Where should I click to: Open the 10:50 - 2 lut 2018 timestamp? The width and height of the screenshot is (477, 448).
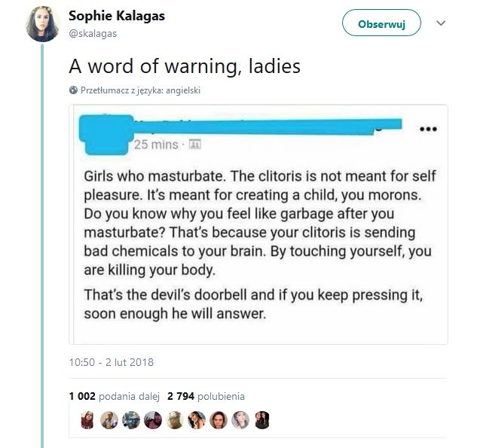coord(112,362)
